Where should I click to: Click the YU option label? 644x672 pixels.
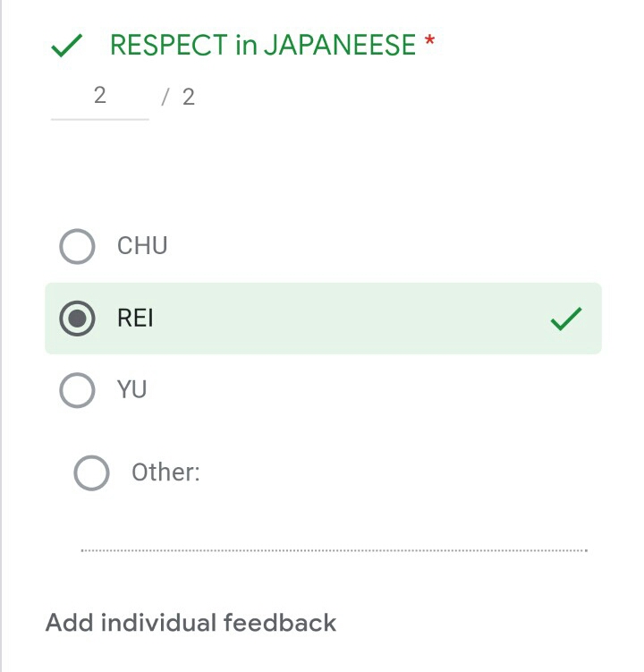pos(131,390)
